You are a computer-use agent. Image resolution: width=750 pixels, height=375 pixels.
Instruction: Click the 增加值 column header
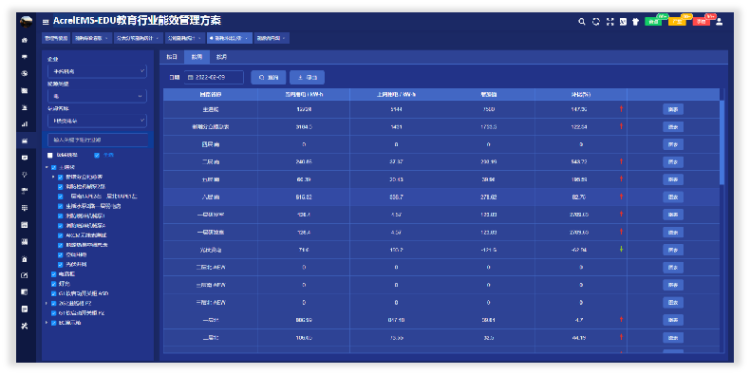point(488,95)
